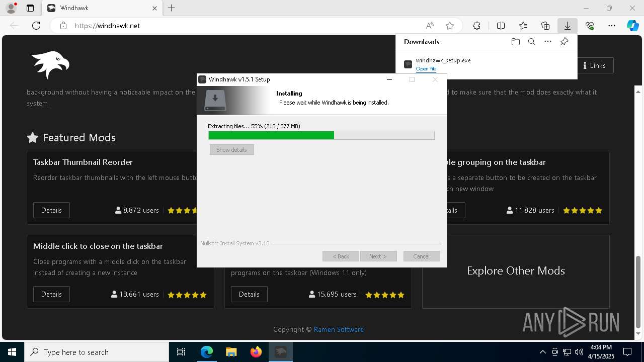Open the Favorites list icon
644x362 pixels.
[x=523, y=26]
